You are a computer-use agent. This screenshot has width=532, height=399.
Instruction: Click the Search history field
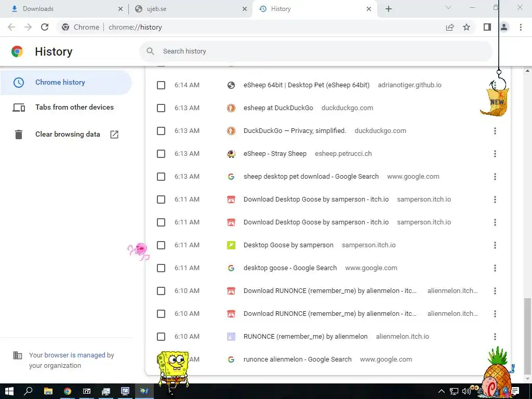315,51
